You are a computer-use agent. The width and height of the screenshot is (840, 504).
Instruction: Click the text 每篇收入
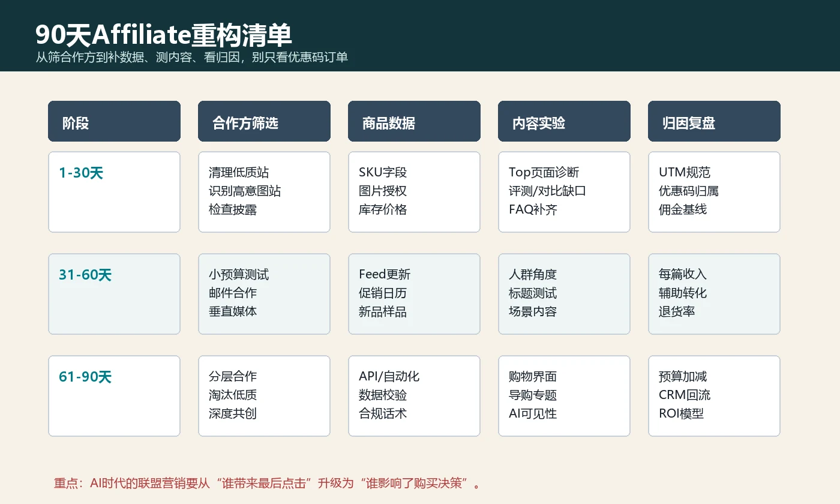point(683,274)
